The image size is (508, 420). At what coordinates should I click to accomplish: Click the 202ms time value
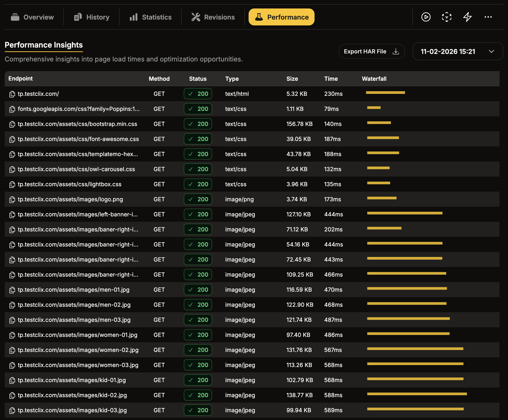coord(333,230)
